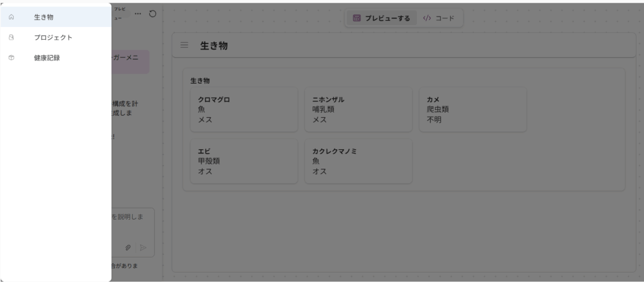Select the ニホンザル card
This screenshot has height=282, width=644.
358,110
